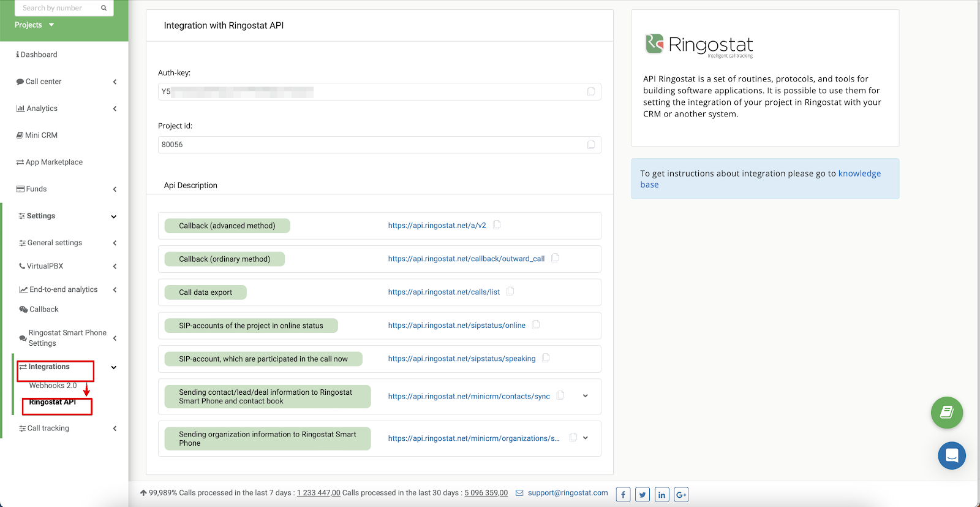Open the Twitter social link

tap(643, 495)
